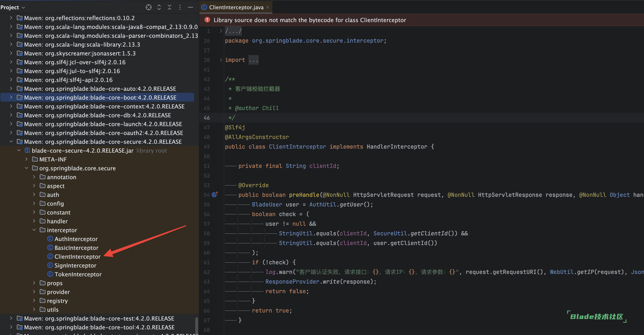Image resolution: width=644 pixels, height=335 pixels.
Task: Switch to the ClientInterceptor.java tab
Action: click(236, 7)
